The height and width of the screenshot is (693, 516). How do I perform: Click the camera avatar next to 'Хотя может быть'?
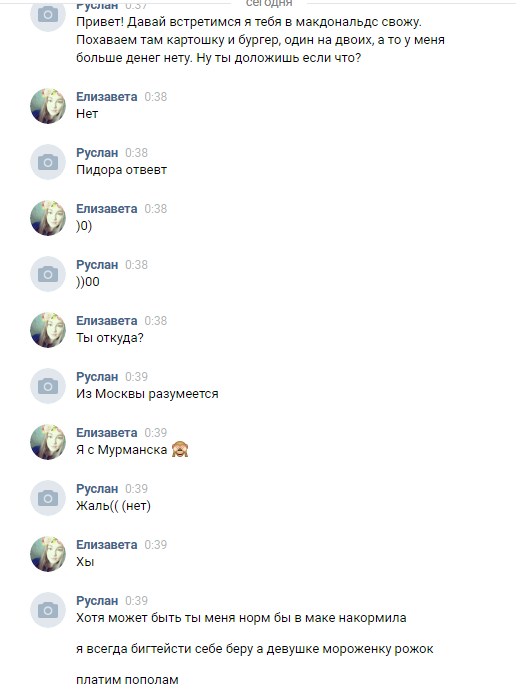tap(48, 610)
